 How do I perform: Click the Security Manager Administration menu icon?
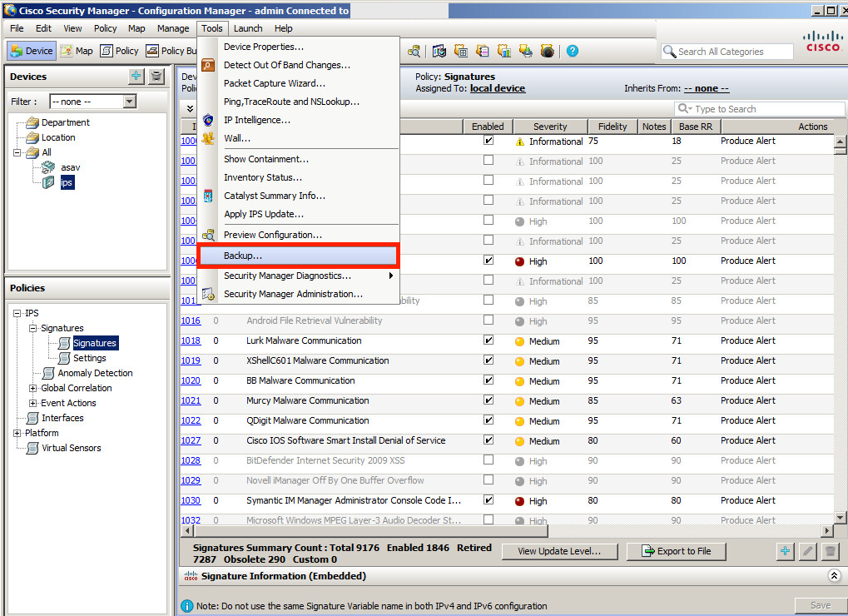click(x=208, y=294)
